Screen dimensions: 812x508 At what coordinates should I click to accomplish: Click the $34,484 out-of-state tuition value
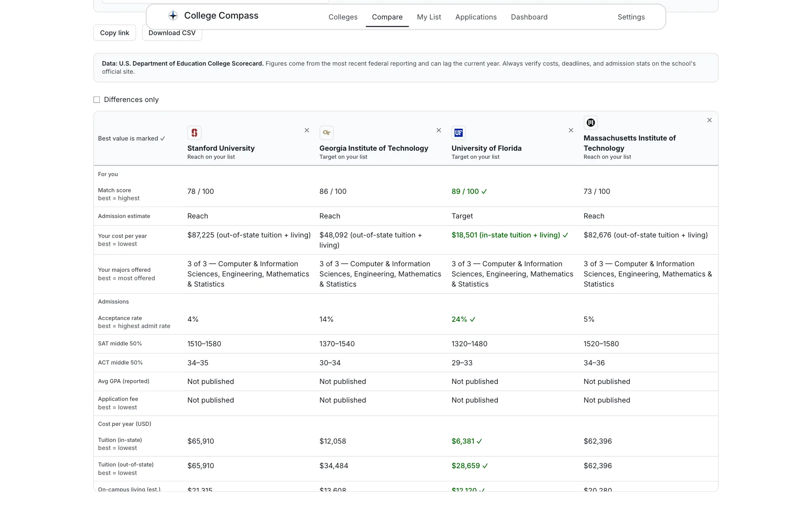click(334, 466)
